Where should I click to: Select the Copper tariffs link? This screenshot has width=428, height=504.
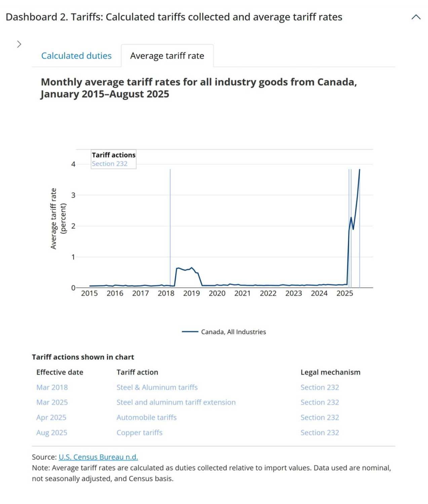[x=140, y=432]
